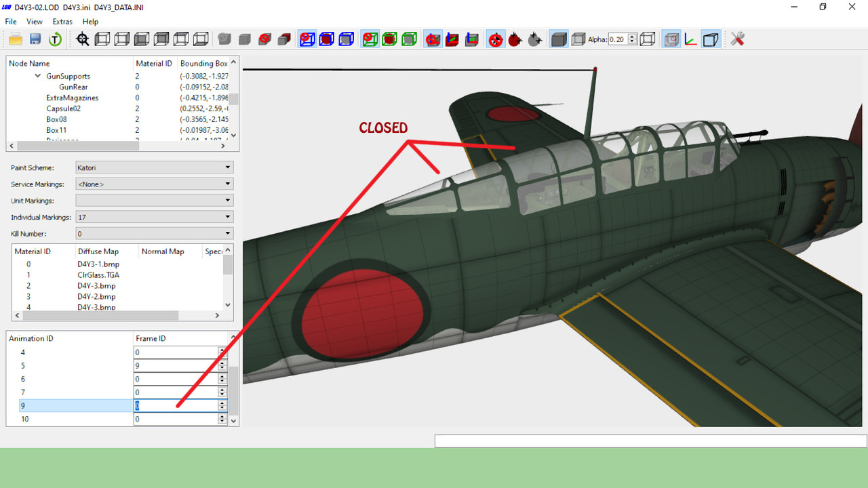Click the Alpha value input field
The height and width of the screenshot is (488, 868).
click(618, 39)
